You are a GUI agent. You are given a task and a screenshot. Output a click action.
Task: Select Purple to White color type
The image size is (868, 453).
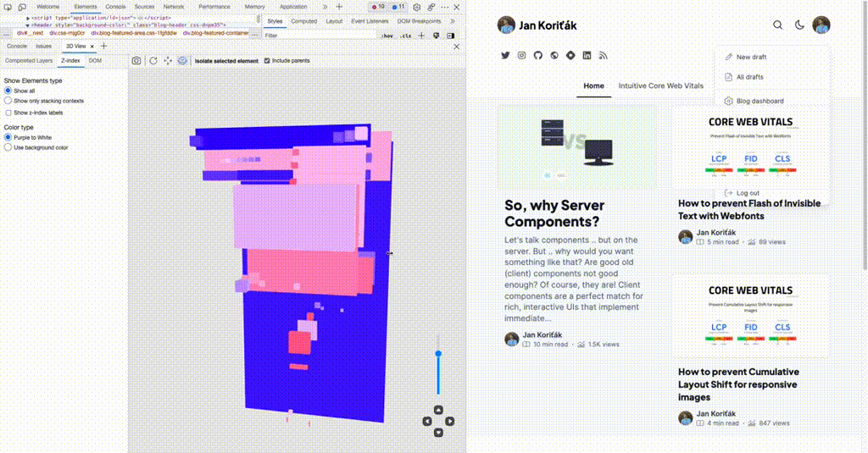pos(8,137)
